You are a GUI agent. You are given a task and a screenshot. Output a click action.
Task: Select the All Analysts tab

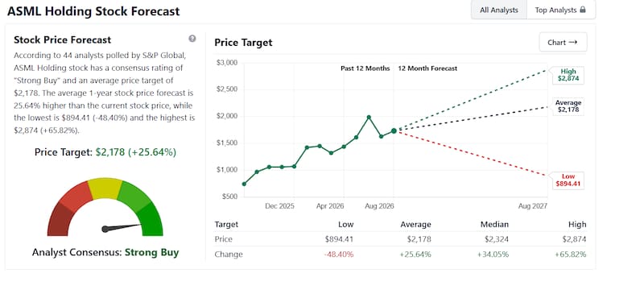[x=499, y=10]
